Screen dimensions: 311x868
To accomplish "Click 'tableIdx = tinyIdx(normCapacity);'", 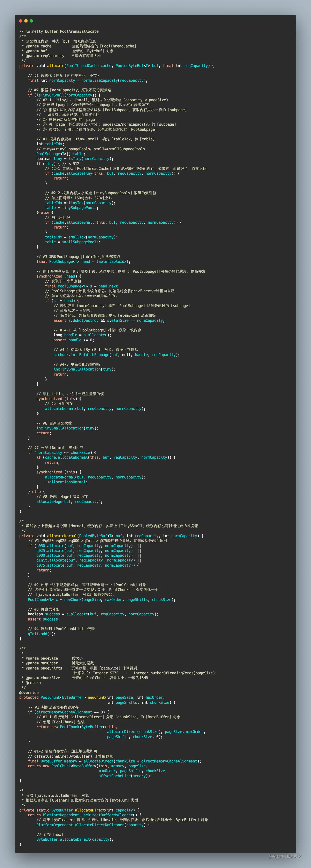I will click(80, 203).
